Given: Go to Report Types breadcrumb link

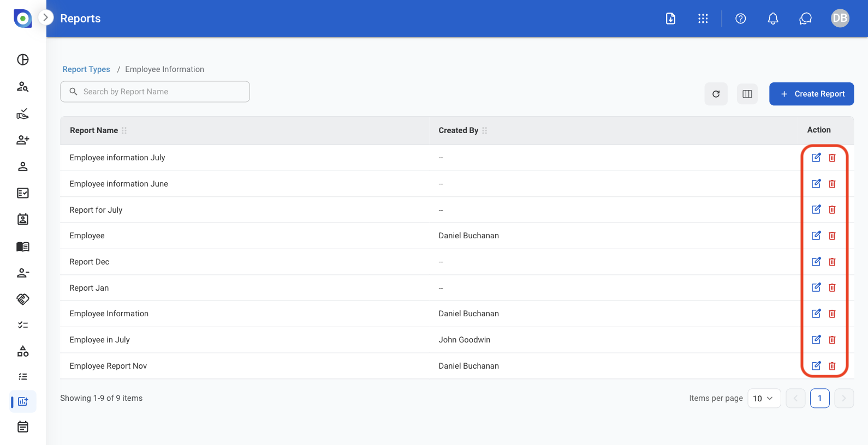Looking at the screenshot, I should (86, 69).
